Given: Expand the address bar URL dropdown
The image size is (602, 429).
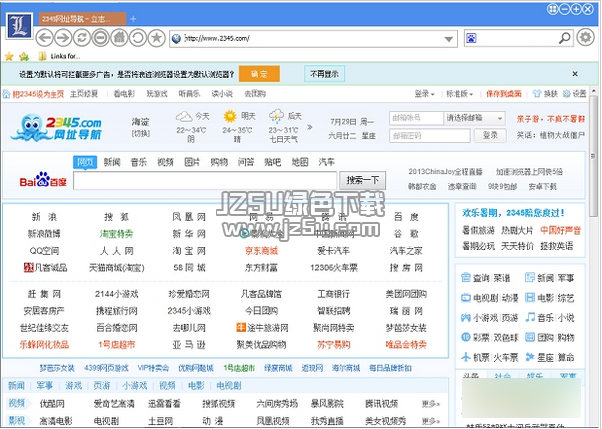Looking at the screenshot, I should [448, 39].
